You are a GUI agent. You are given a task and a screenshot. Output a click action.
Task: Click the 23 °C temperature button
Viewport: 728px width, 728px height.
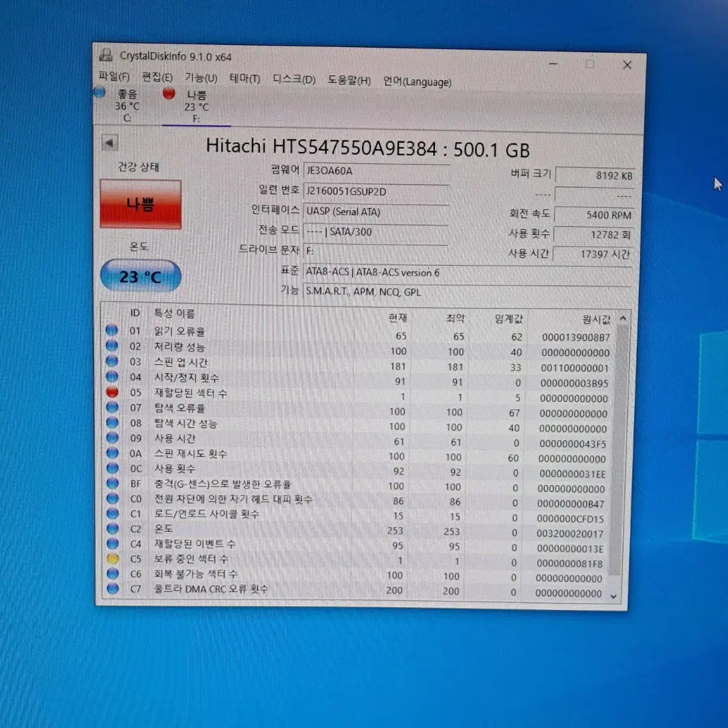tap(141, 276)
